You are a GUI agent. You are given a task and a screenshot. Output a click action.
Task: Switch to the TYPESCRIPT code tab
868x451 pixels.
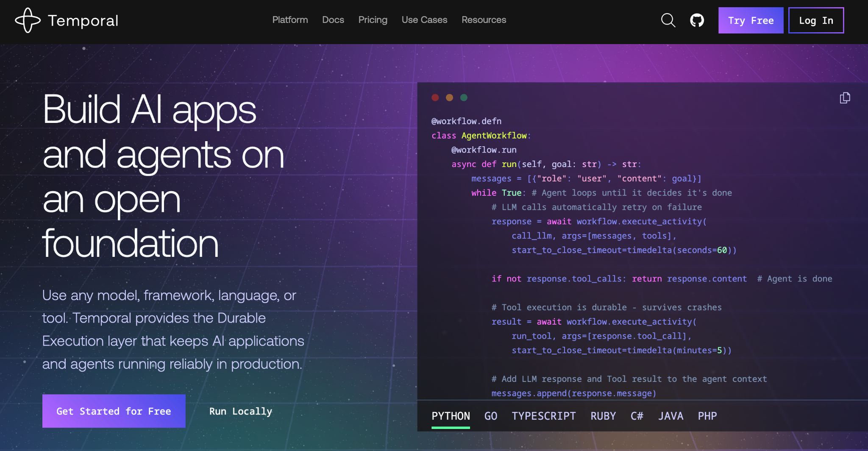pos(544,416)
